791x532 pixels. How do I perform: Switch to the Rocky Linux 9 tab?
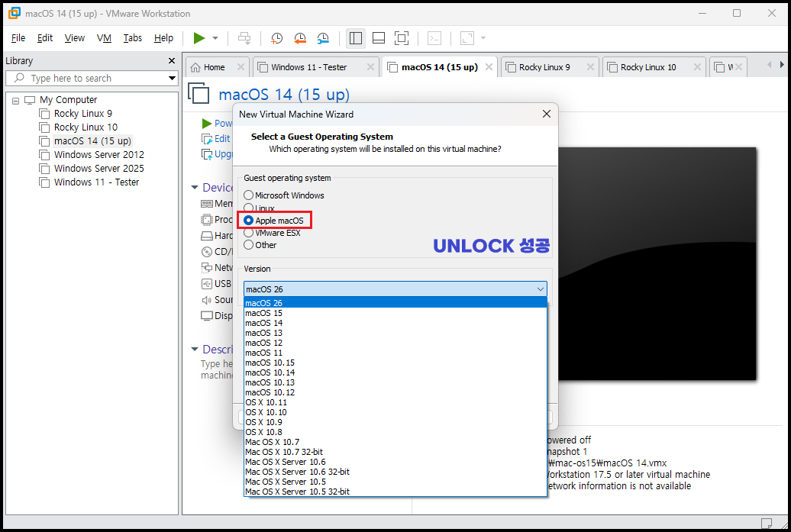pyautogui.click(x=544, y=67)
